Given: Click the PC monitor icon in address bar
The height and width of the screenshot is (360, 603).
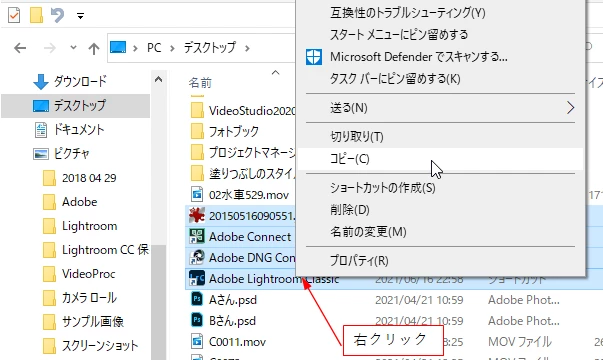Looking at the screenshot, I should 118,47.
